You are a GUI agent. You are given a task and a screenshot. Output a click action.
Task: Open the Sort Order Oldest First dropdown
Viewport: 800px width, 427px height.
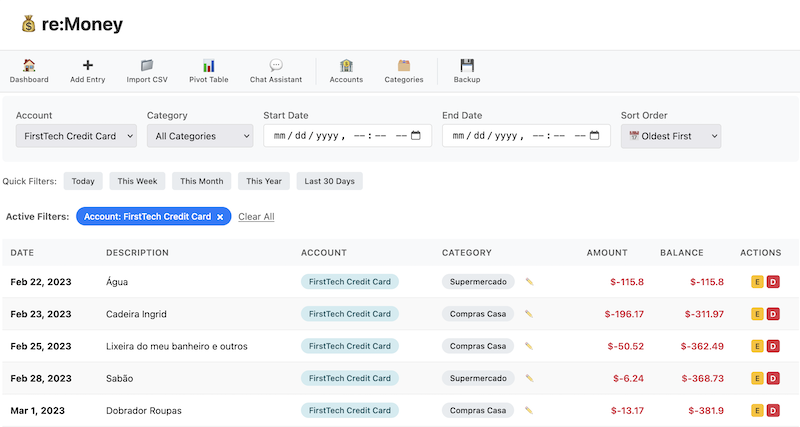pos(671,136)
